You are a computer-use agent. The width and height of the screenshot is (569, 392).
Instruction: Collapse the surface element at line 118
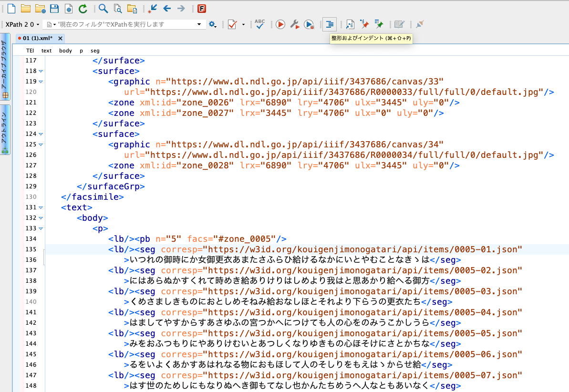(x=41, y=71)
